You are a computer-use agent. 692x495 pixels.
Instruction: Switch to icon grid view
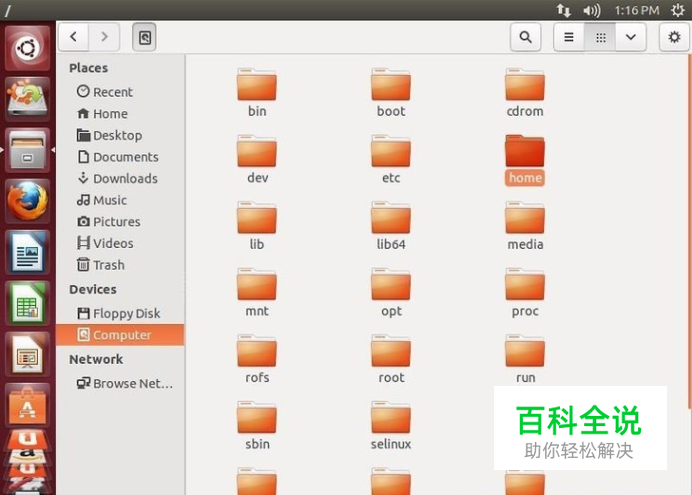pos(600,37)
